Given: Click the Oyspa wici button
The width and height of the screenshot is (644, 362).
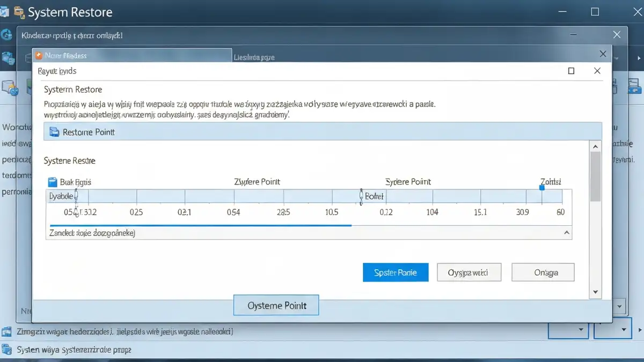Looking at the screenshot, I should point(469,272).
